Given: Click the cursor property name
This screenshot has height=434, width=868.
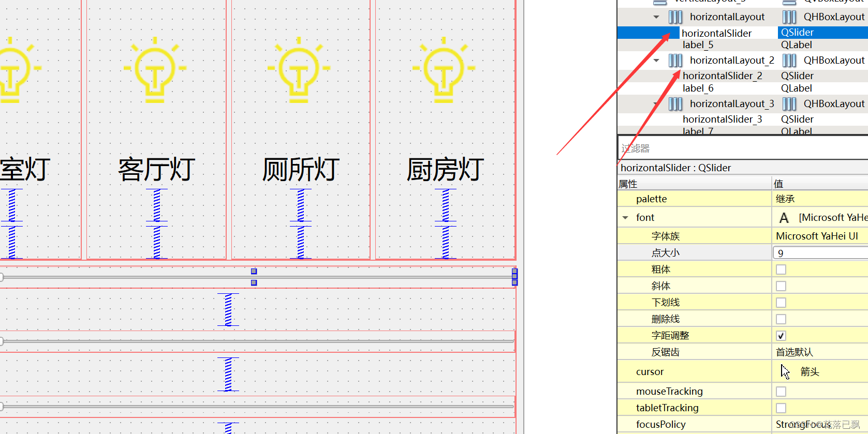Looking at the screenshot, I should tap(650, 372).
